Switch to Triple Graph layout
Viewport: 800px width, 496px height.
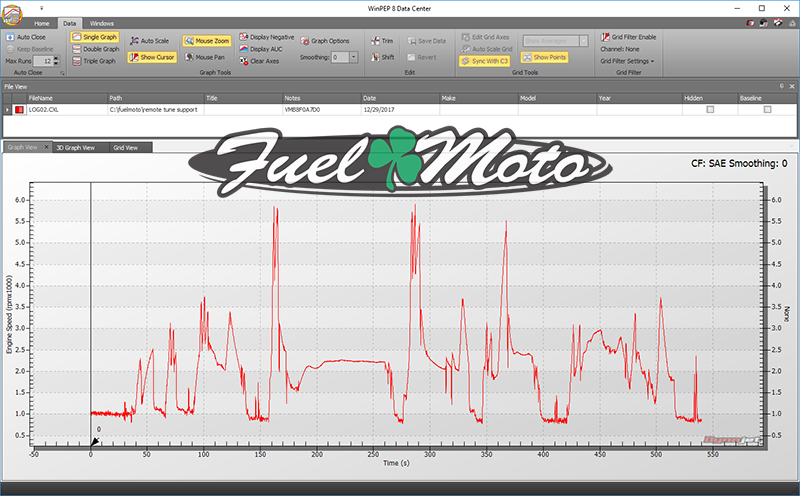[x=94, y=61]
